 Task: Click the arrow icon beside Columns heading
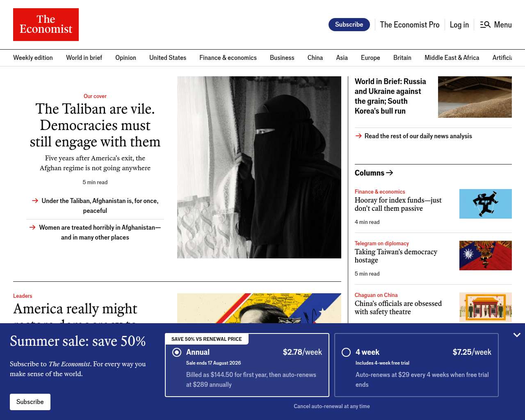point(390,173)
